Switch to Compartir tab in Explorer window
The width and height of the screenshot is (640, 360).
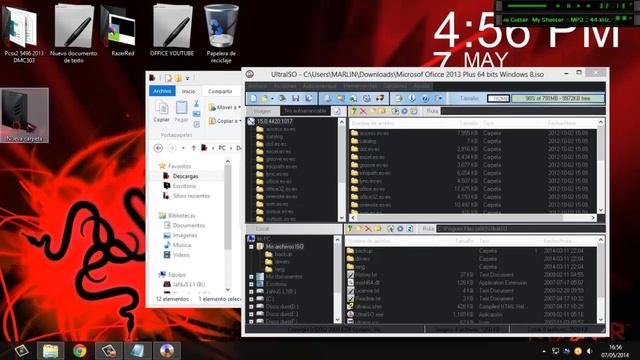pos(220,91)
